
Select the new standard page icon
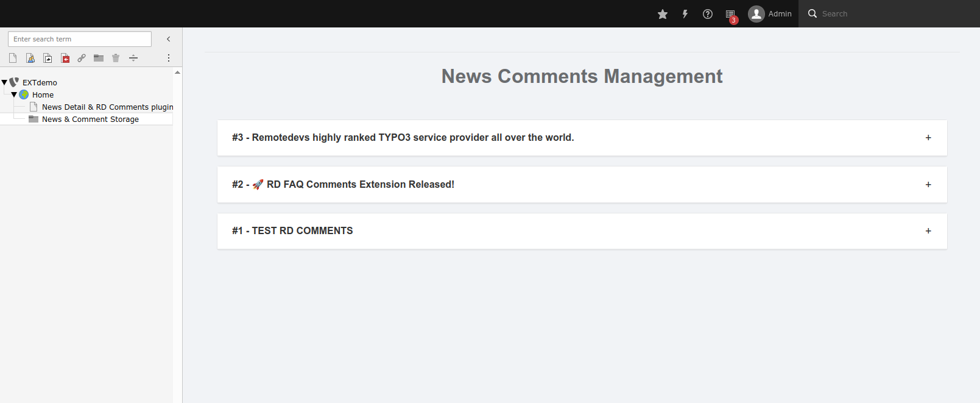point(13,58)
